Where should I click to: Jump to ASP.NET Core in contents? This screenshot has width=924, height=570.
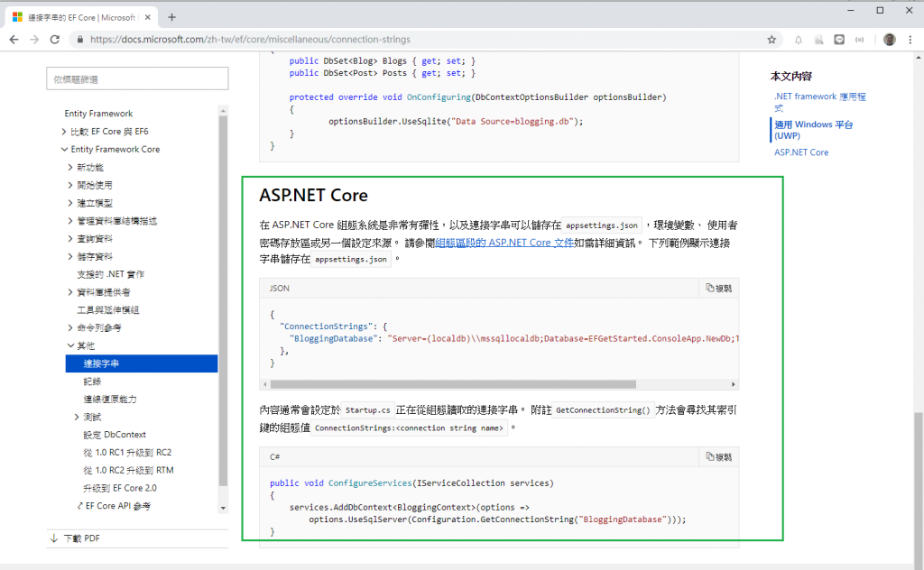point(801,152)
